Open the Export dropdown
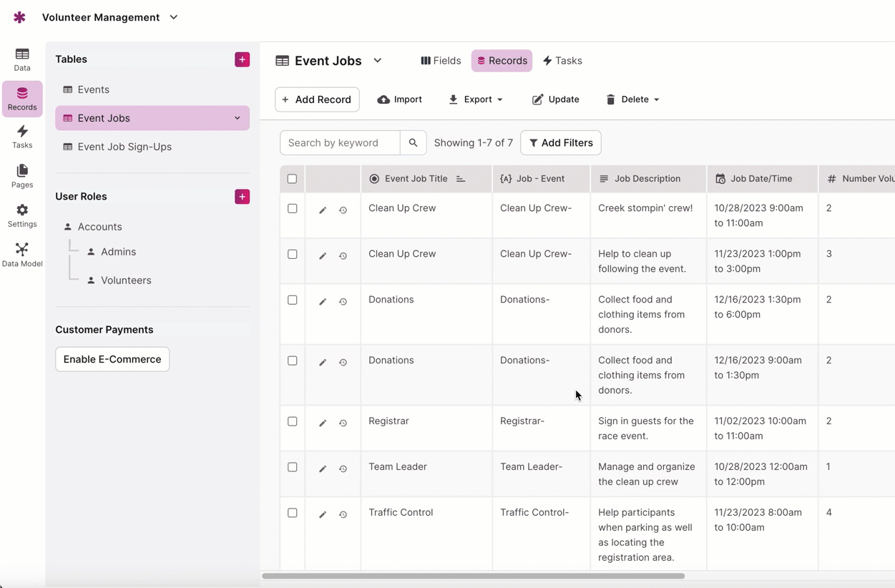The image size is (895, 588). pos(476,99)
